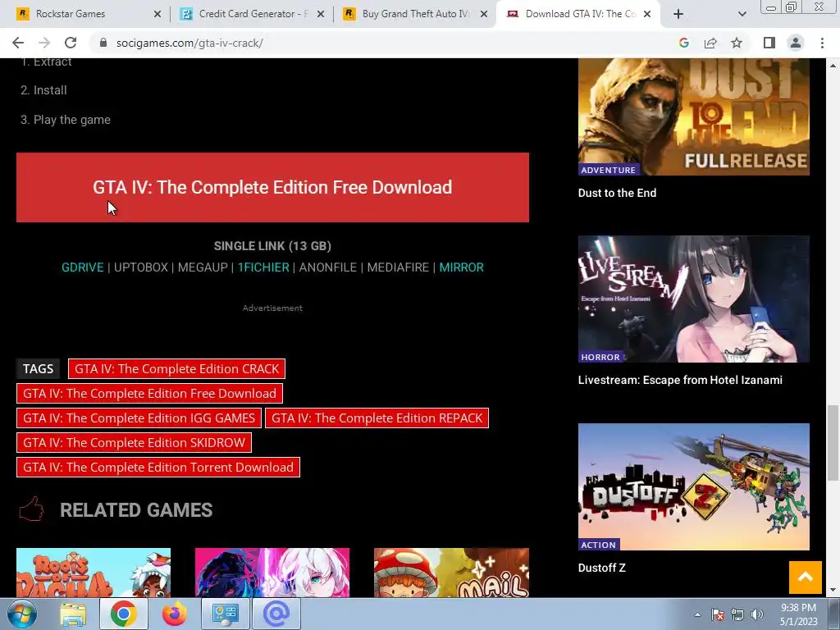The image size is (840, 630).
Task: Click the Complete Edition Torrent Download tag
Action: (158, 467)
